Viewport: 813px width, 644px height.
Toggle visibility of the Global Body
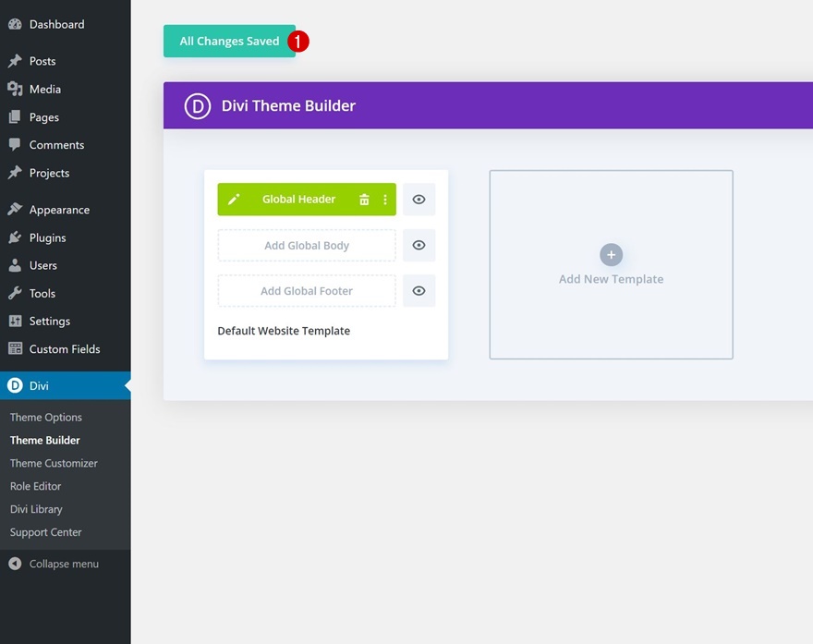[419, 245]
